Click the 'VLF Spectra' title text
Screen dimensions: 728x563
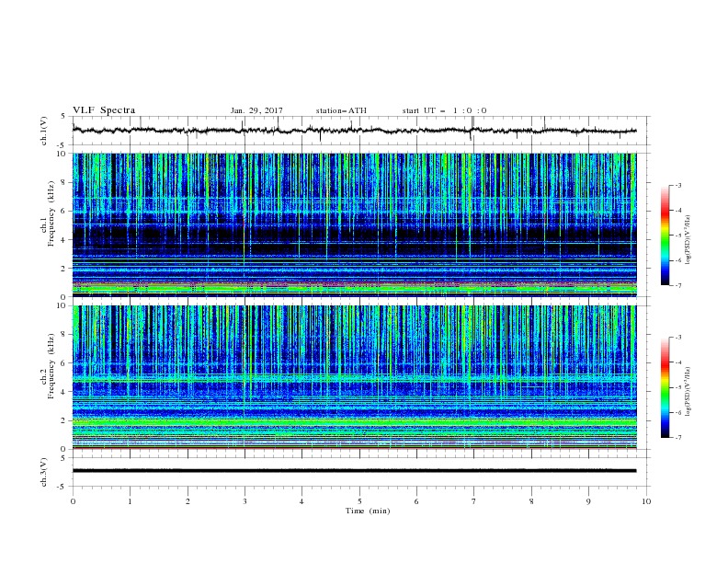click(x=104, y=110)
